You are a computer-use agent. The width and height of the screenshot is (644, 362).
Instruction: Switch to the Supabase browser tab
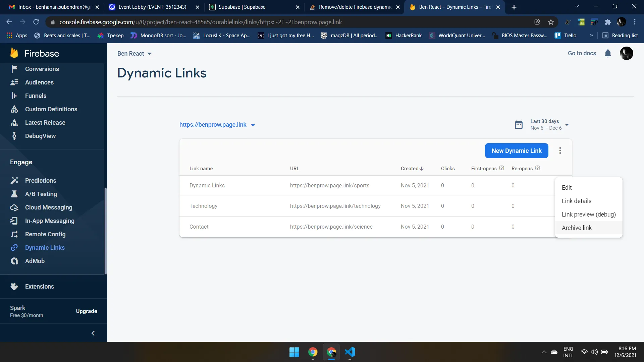click(x=242, y=7)
